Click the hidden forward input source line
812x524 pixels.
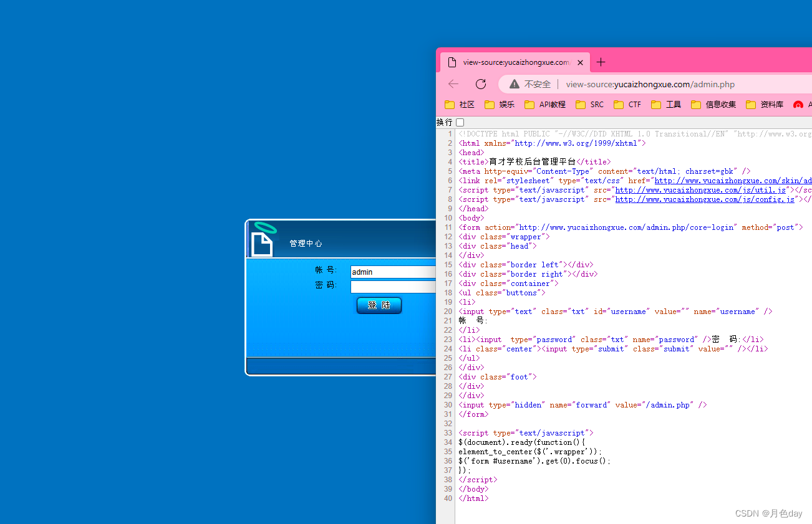click(582, 405)
